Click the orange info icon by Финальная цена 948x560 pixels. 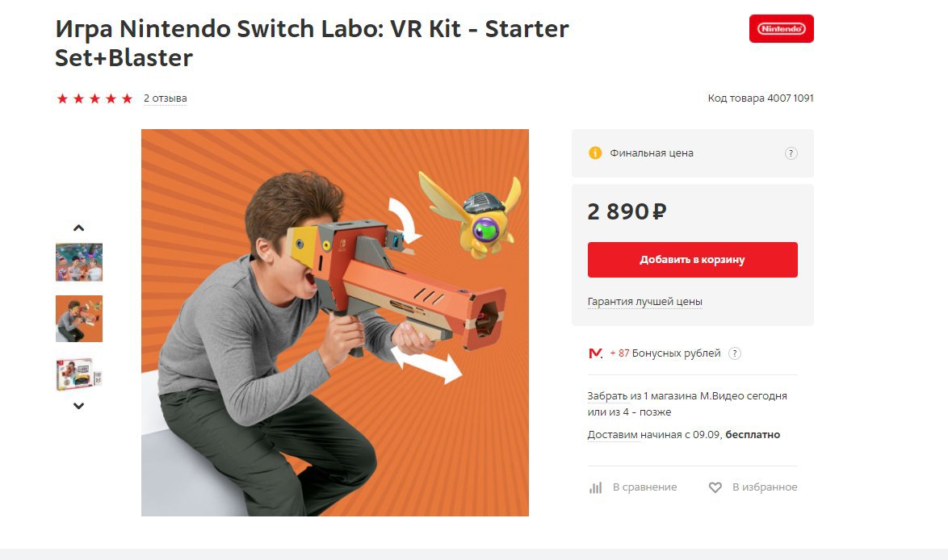coord(595,153)
